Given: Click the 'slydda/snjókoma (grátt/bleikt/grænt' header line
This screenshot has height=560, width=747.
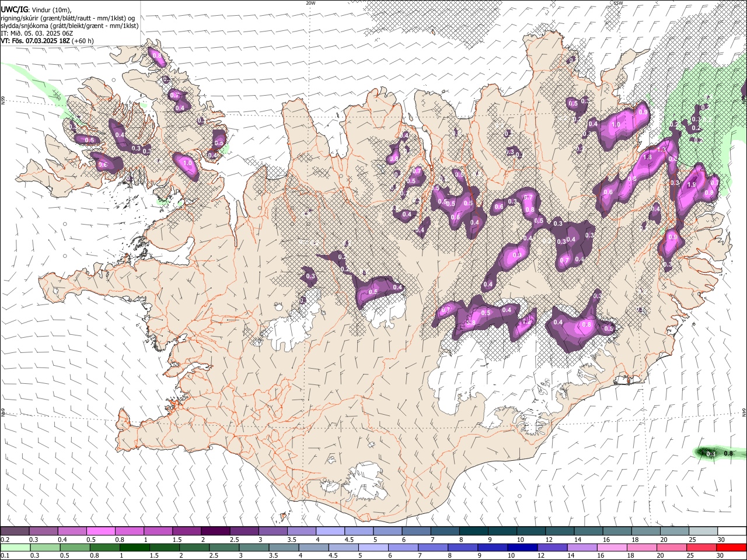Looking at the screenshot, I should coord(69,26).
